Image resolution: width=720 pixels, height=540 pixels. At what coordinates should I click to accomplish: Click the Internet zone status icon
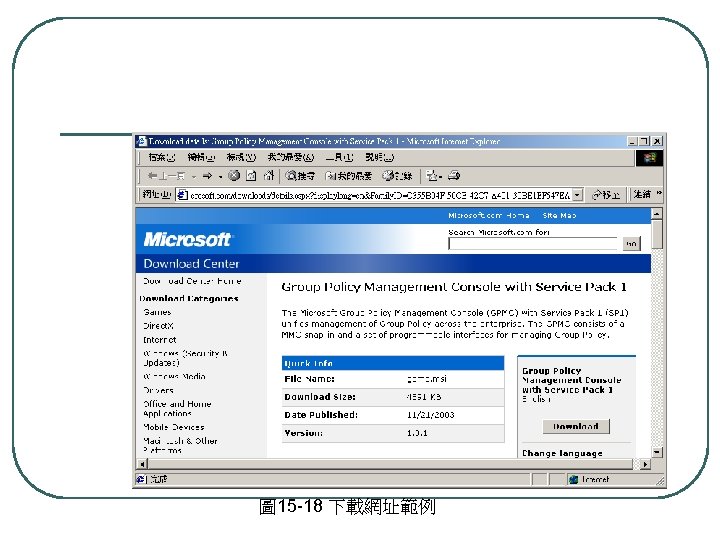[x=573, y=479]
